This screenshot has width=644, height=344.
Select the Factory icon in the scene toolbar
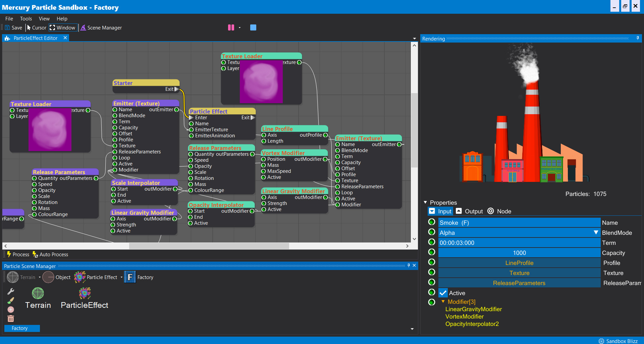click(x=129, y=277)
